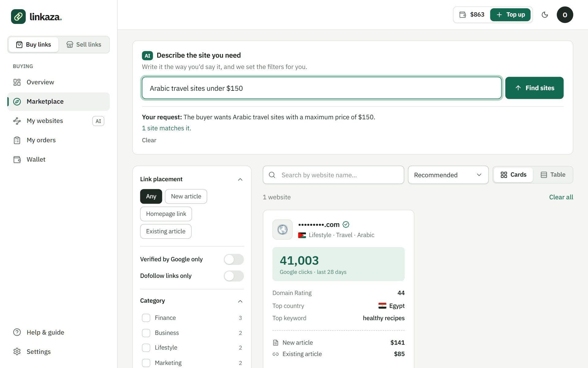Collapse the Link placement section
The height and width of the screenshot is (368, 588).
(240, 179)
